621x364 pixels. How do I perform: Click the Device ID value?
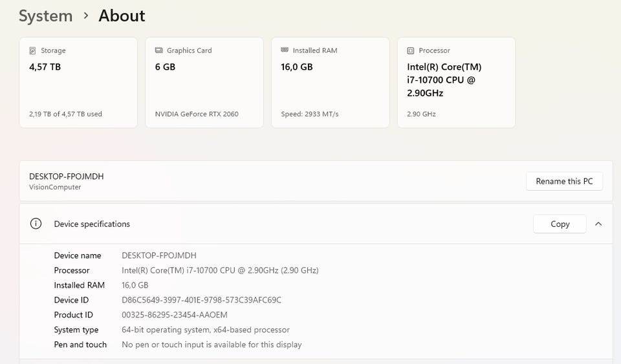pyautogui.click(x=201, y=300)
